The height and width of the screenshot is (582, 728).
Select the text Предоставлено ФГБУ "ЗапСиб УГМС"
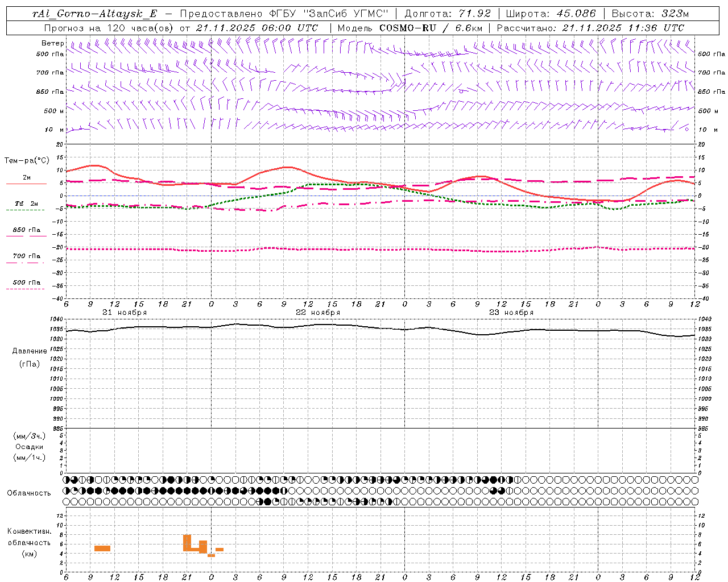pyautogui.click(x=284, y=14)
